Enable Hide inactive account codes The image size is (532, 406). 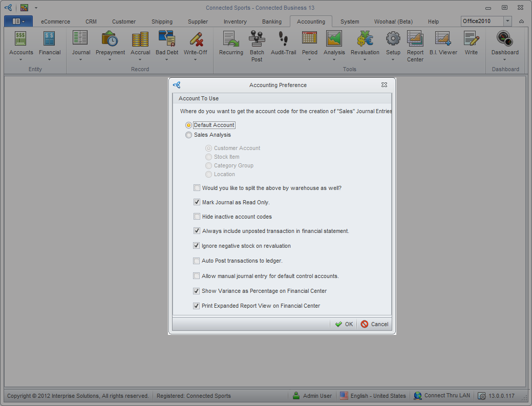pos(197,217)
